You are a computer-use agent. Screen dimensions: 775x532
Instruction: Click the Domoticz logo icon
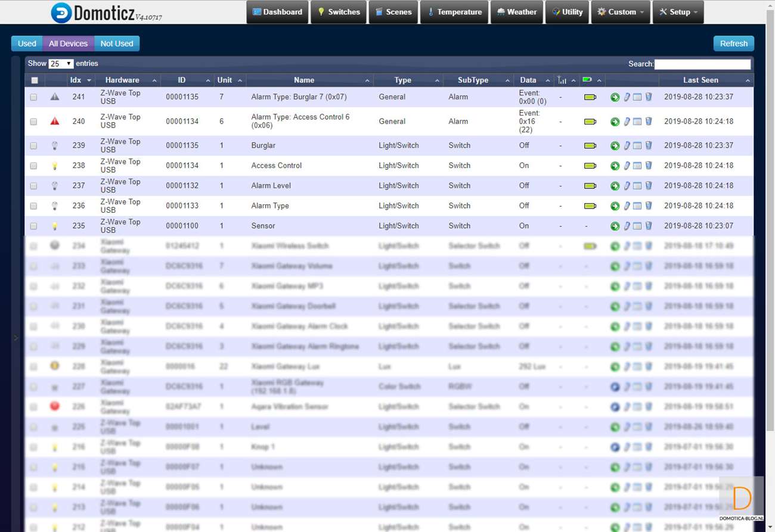pyautogui.click(x=61, y=13)
